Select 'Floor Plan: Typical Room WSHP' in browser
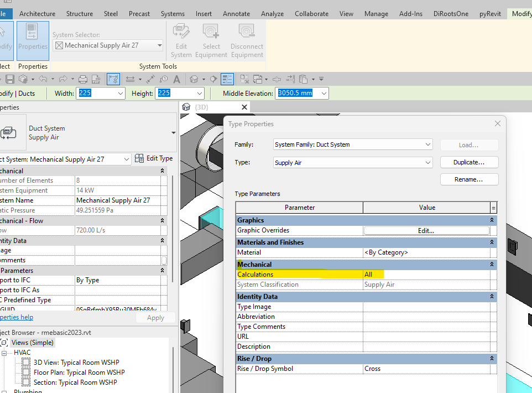Viewport: 532px width, 393px height. pos(79,373)
